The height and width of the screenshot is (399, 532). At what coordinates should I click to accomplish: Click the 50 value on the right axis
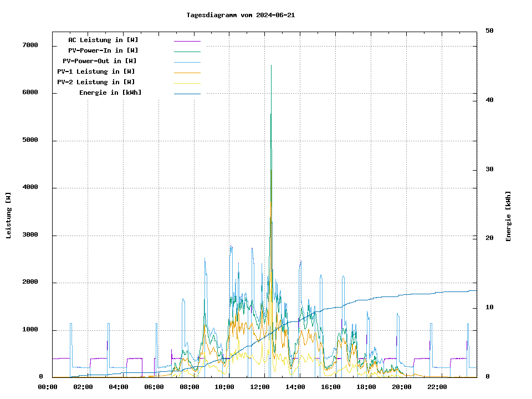pos(489,31)
